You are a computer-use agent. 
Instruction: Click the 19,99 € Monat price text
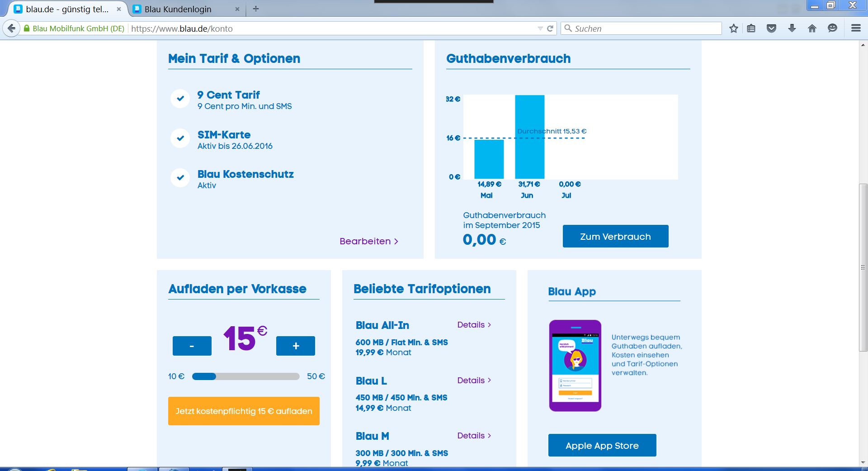pos(383,352)
